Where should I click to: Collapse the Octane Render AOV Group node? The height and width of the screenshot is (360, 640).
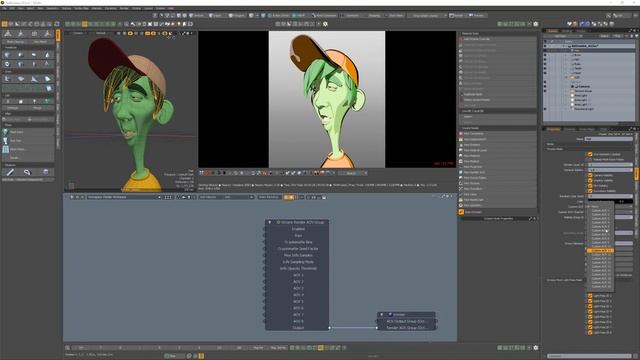pyautogui.click(x=269, y=222)
